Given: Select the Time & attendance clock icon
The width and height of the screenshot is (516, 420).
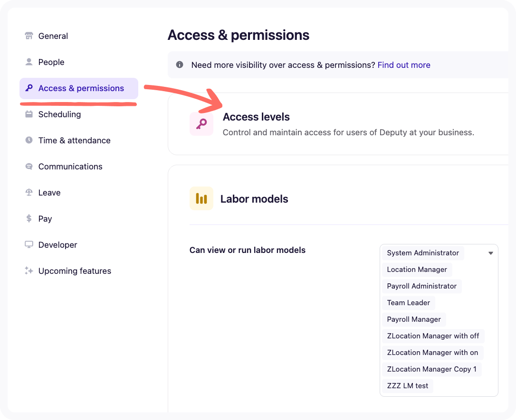Looking at the screenshot, I should tap(29, 140).
